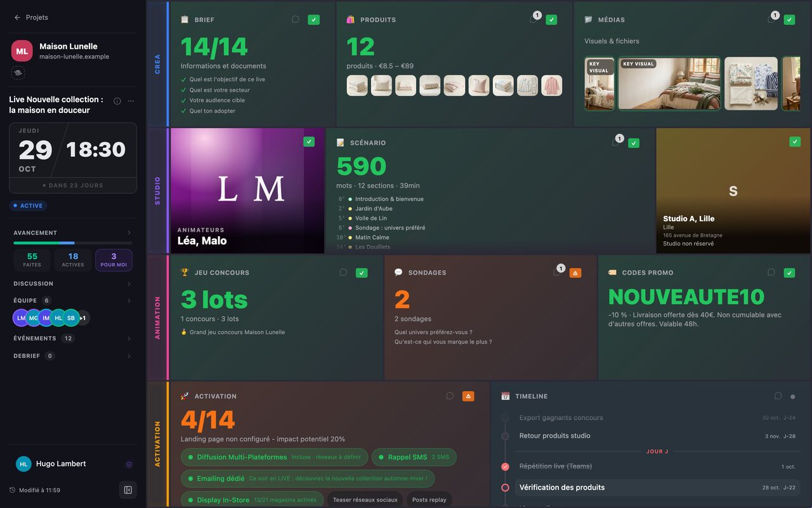Click the history icon beside Modifié à 11:59
The image size is (812, 508).
tap(13, 490)
